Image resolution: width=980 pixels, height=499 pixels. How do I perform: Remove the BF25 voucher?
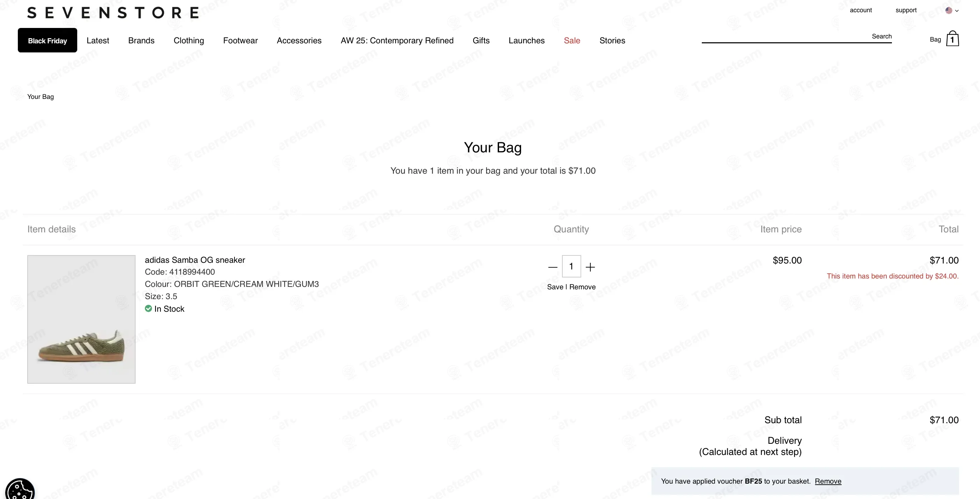point(828,481)
